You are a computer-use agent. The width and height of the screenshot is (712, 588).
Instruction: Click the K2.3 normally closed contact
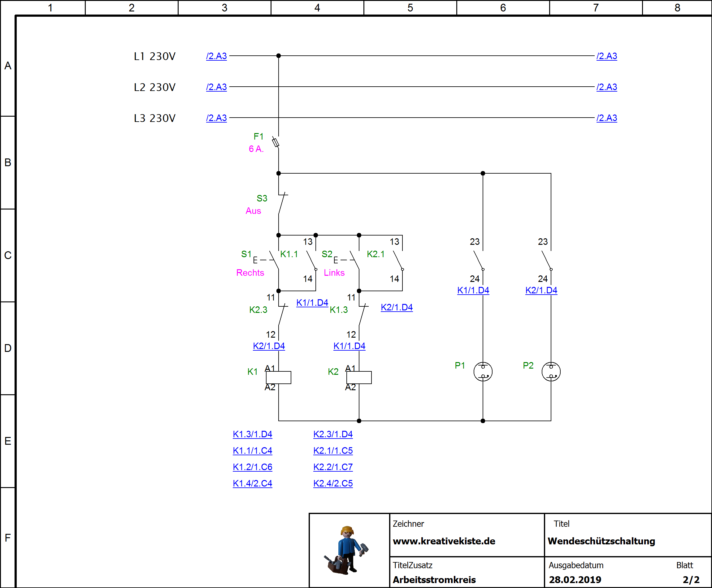click(281, 315)
